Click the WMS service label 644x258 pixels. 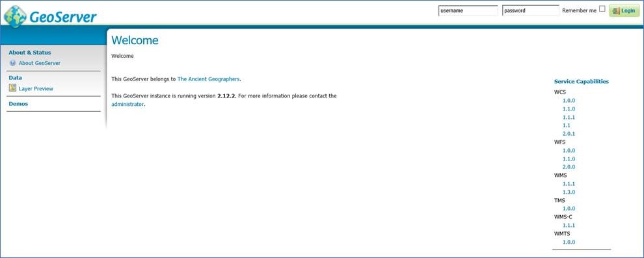(560, 175)
